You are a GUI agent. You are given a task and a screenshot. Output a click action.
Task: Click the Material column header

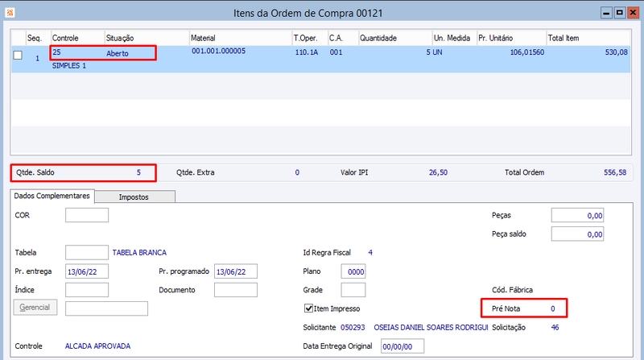240,38
